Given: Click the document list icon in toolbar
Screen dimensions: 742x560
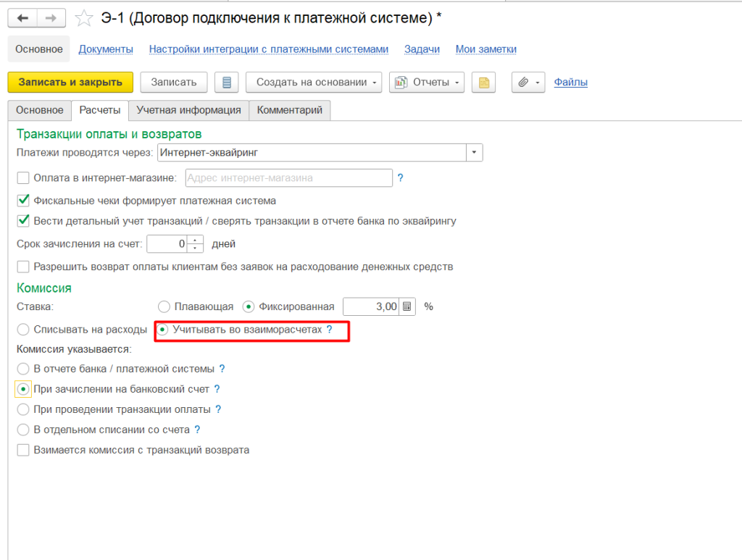Looking at the screenshot, I should [227, 82].
